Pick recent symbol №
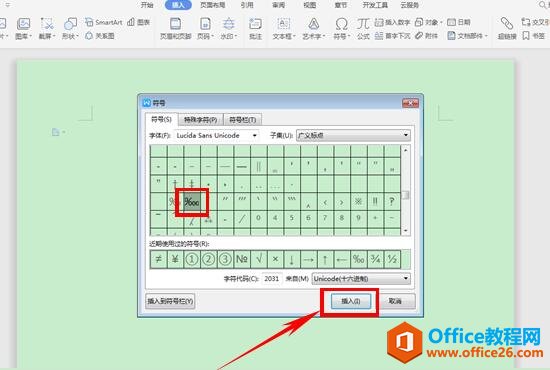The height and width of the screenshot is (370, 550). click(242, 260)
